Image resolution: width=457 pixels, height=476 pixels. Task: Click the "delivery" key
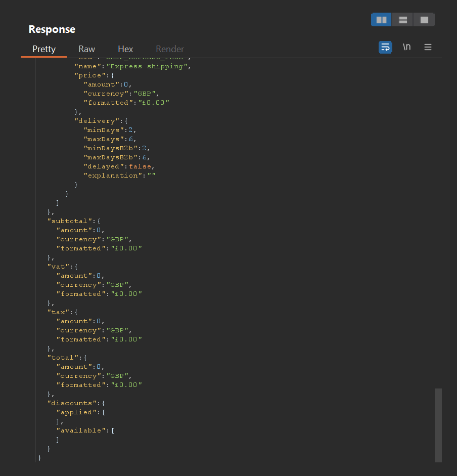97,121
